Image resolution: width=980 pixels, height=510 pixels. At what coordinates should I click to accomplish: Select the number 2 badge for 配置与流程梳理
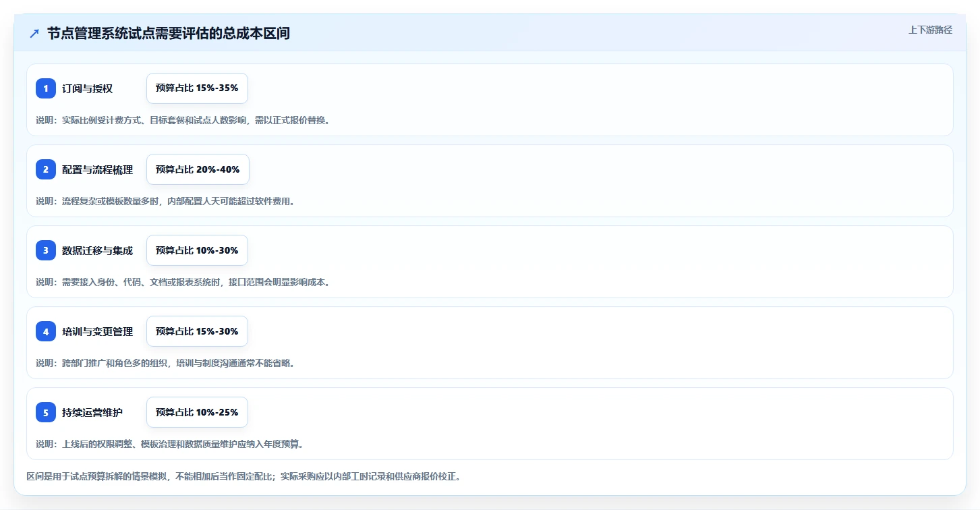pos(46,169)
